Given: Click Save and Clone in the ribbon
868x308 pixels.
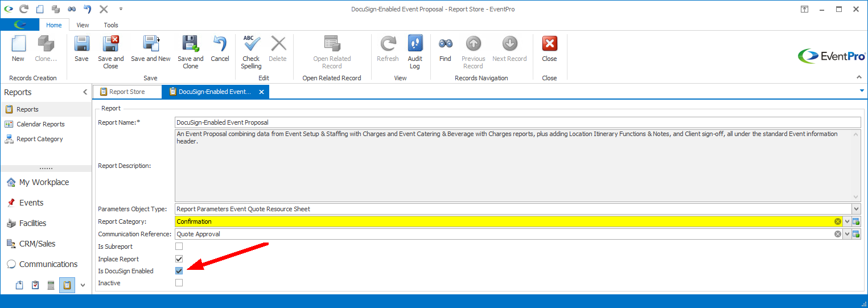Looking at the screenshot, I should tap(190, 52).
